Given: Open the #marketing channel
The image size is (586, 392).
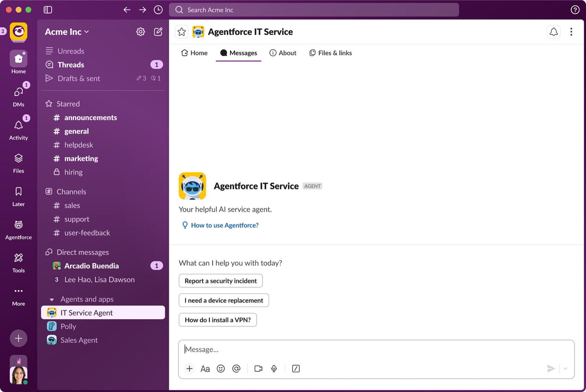Looking at the screenshot, I should tap(103, 159).
